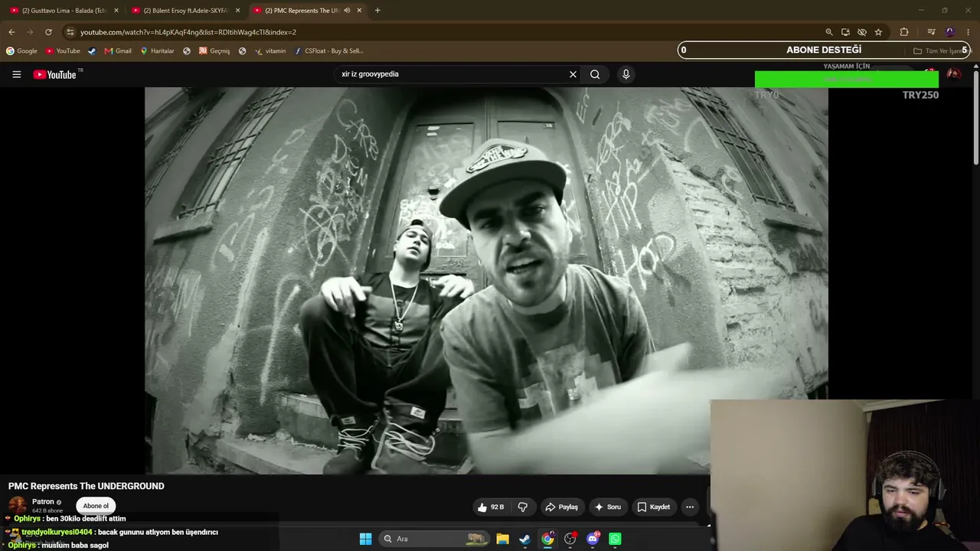
Task: Open the Extensions puzzle icon
Action: (x=904, y=32)
